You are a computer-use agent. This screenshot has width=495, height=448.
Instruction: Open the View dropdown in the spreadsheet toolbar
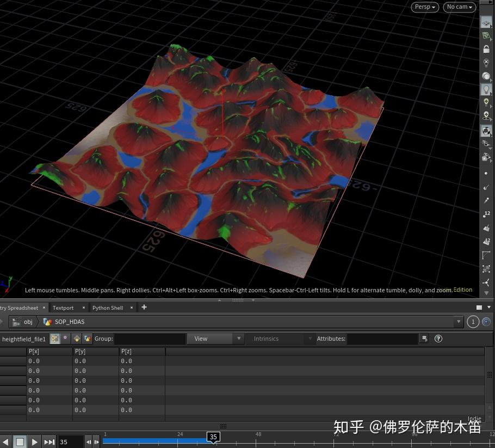coord(215,339)
